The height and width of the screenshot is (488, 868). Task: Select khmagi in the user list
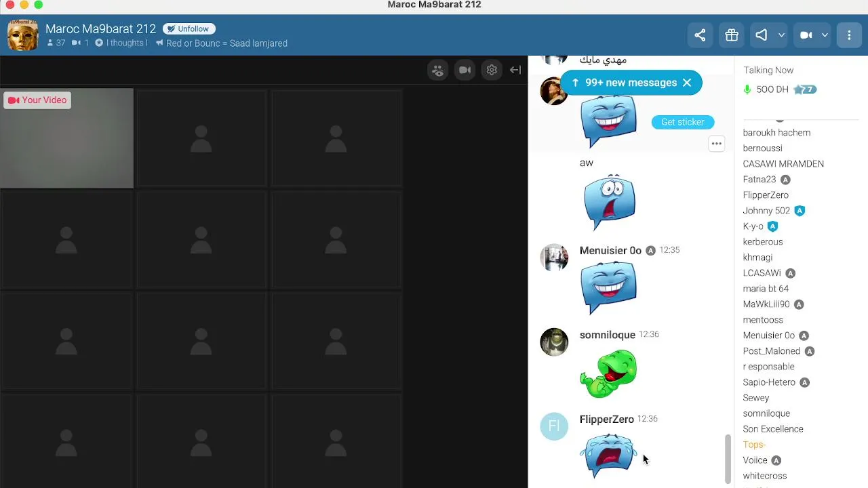click(757, 258)
